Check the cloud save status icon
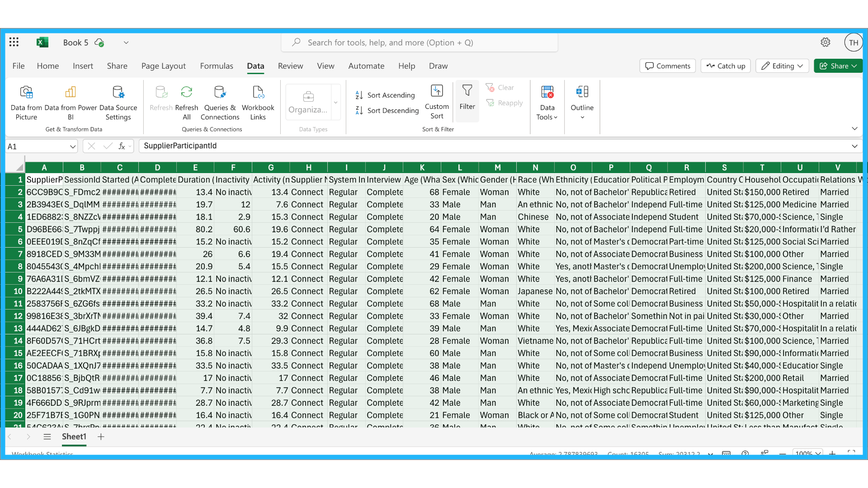Viewport: 868px width, 488px height. click(99, 42)
